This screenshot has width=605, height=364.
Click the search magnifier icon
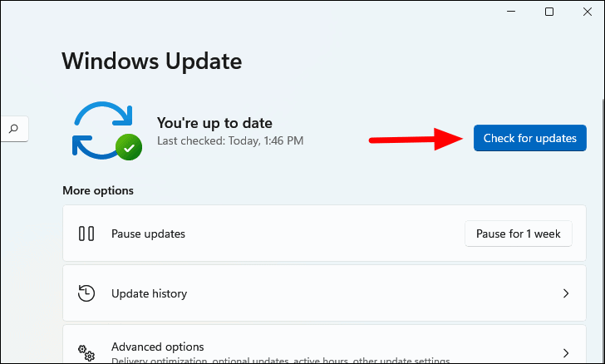14,129
